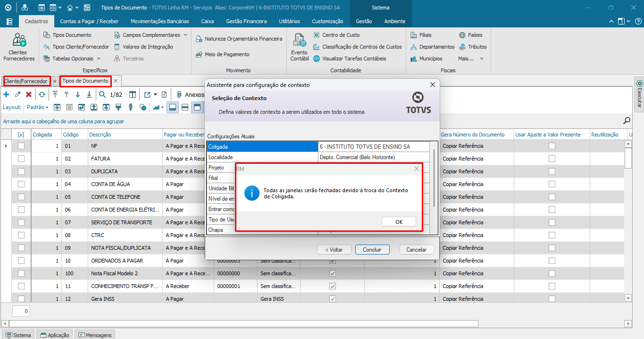Open the home icon dropdown in title bar
The image size is (644, 339).
[76, 8]
